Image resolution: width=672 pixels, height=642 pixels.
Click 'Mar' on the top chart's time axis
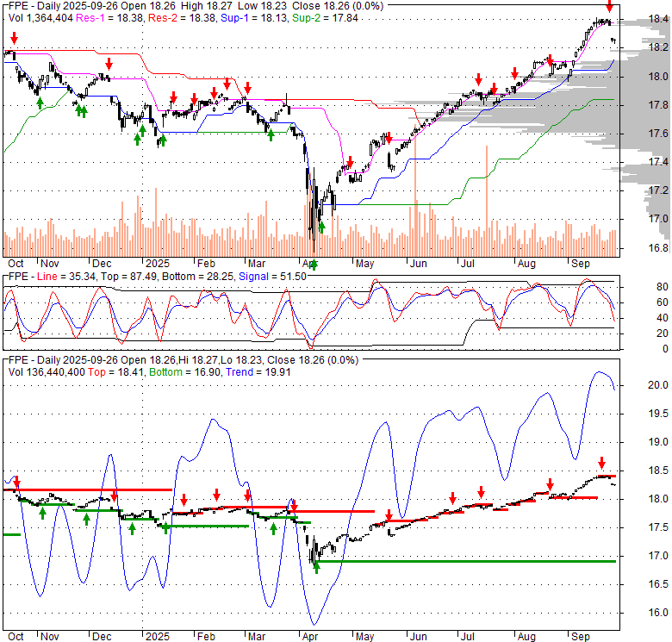click(x=257, y=264)
